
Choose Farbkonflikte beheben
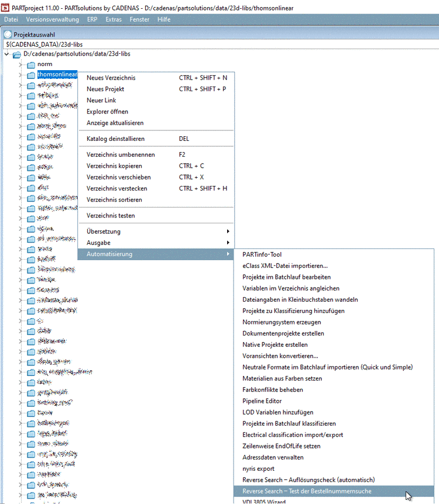click(334, 389)
